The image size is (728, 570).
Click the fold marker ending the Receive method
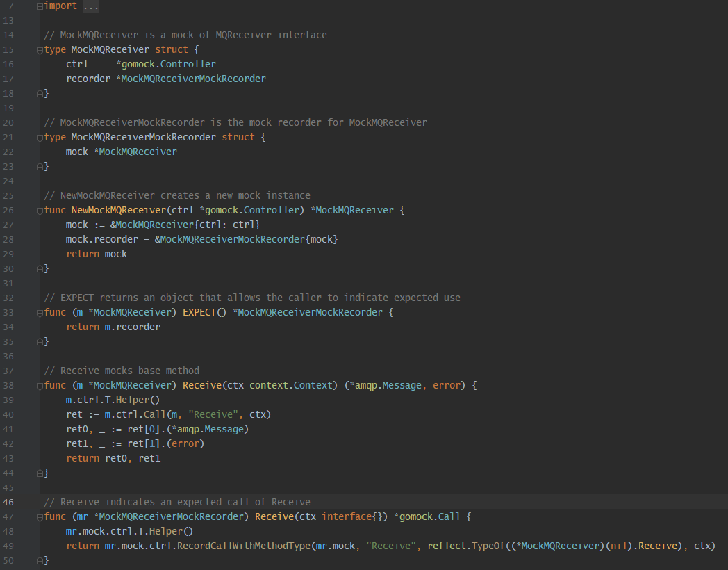[40, 473]
